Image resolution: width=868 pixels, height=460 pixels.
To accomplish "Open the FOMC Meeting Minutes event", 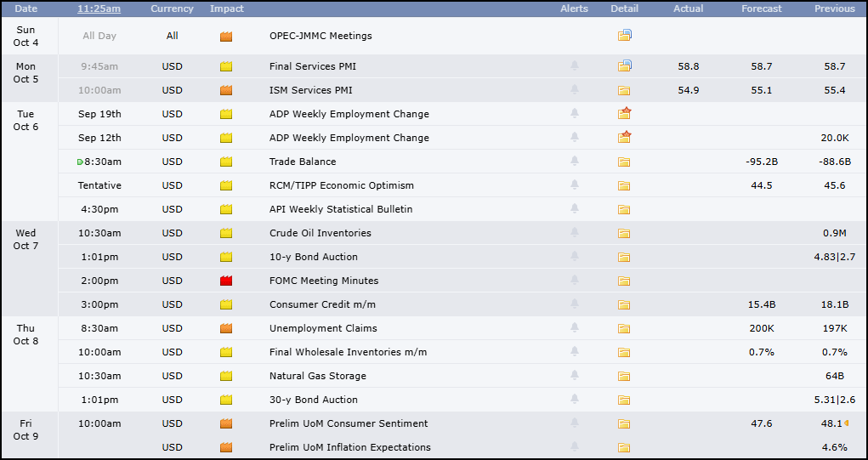I will (x=324, y=281).
